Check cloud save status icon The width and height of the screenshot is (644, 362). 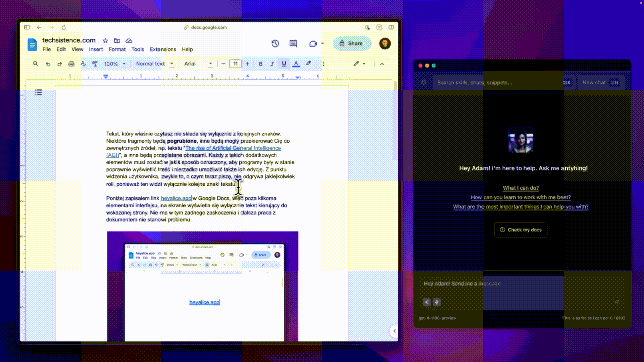pyautogui.click(x=129, y=40)
